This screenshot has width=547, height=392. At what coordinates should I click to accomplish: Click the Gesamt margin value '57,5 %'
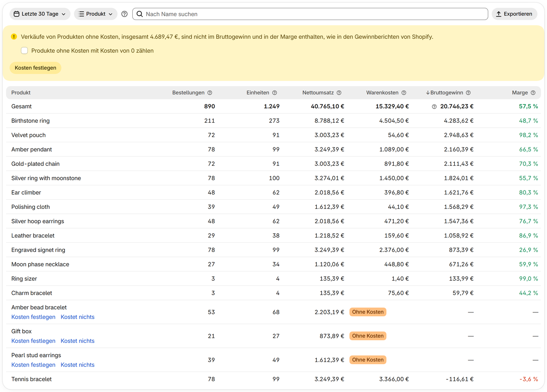pos(529,106)
